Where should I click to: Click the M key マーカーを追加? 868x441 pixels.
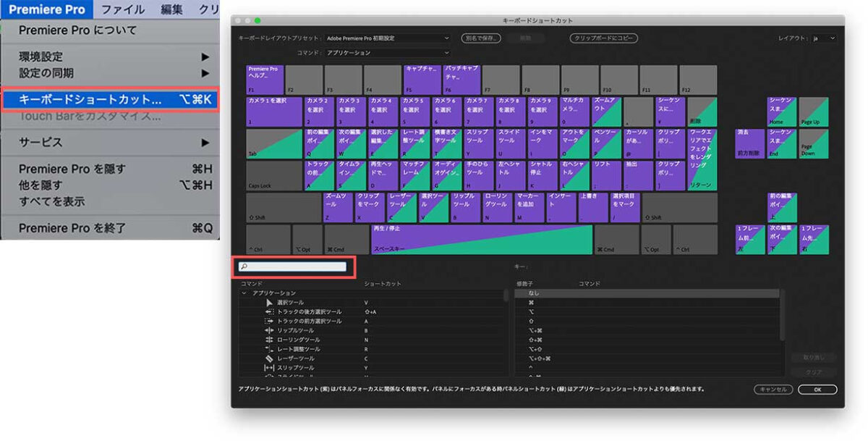tap(529, 207)
